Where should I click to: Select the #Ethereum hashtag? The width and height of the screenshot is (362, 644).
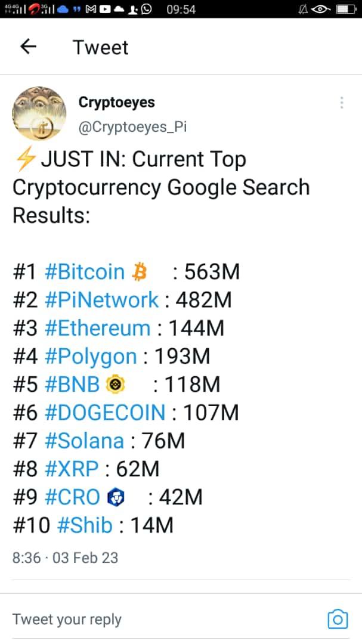(x=98, y=328)
